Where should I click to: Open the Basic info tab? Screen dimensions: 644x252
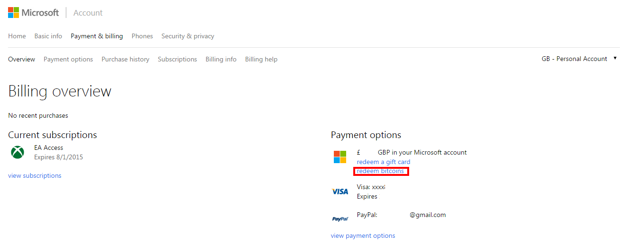point(48,36)
